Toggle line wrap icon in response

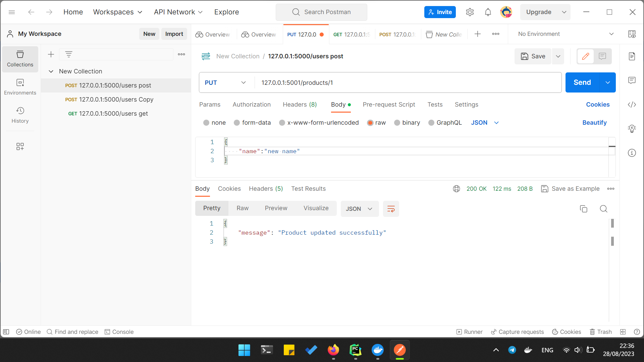click(391, 209)
